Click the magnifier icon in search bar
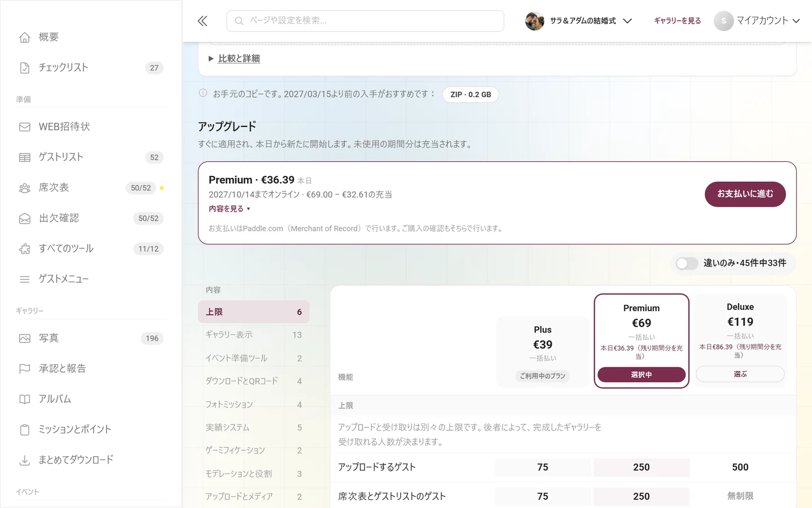812x508 pixels. click(x=239, y=21)
